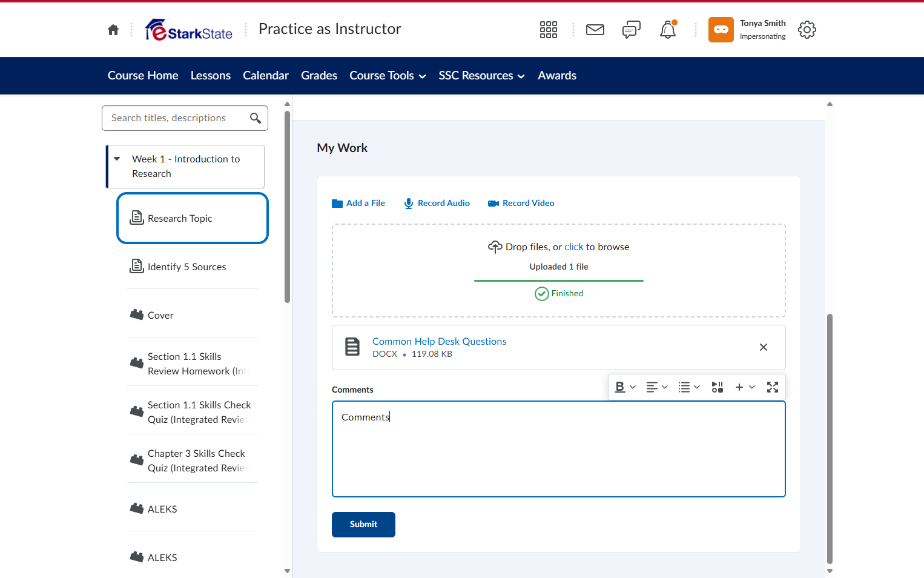Click Record Audio
Screen dimensions: 924x578
click(437, 204)
